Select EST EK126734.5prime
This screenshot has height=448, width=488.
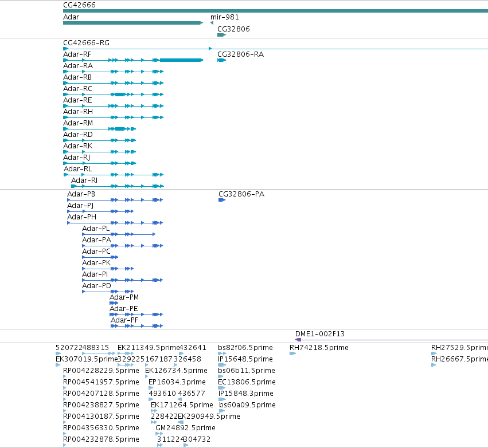pyautogui.click(x=176, y=371)
